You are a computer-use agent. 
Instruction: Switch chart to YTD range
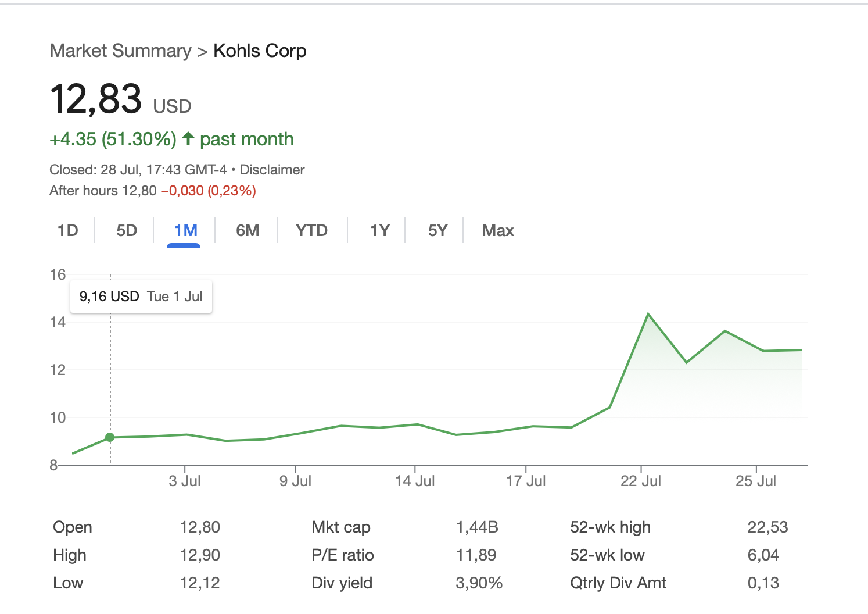pyautogui.click(x=311, y=231)
